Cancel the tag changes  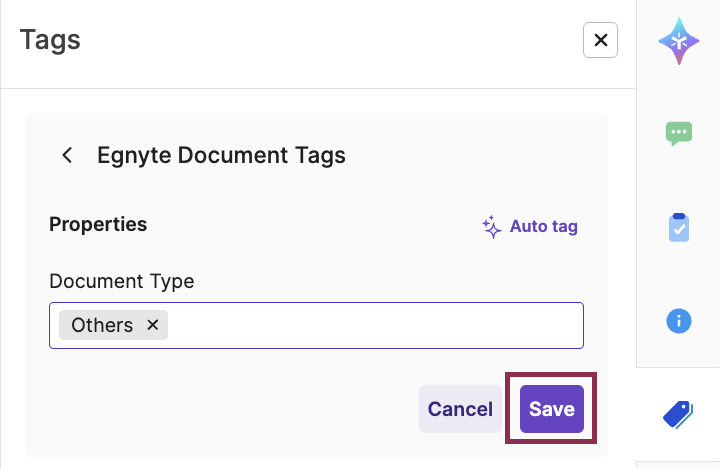(460, 409)
